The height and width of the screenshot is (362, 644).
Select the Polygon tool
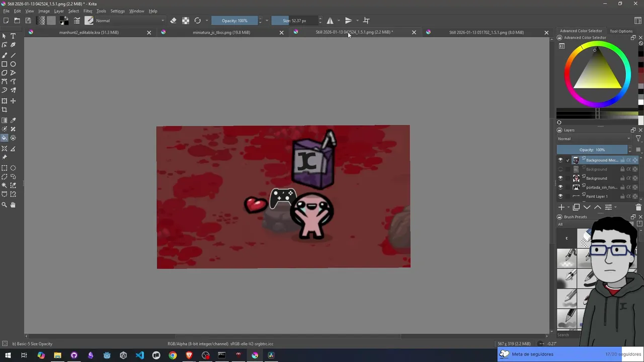[x=5, y=73]
